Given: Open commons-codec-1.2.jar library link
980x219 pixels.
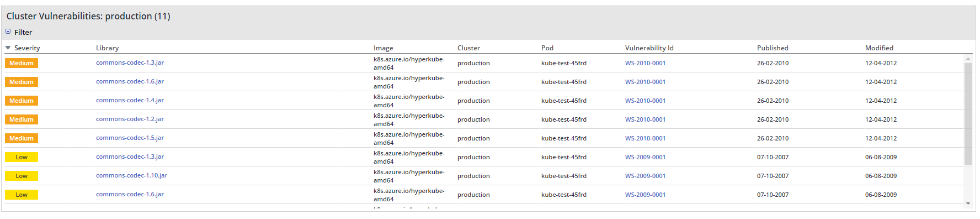Looking at the screenshot, I should click(x=130, y=119).
